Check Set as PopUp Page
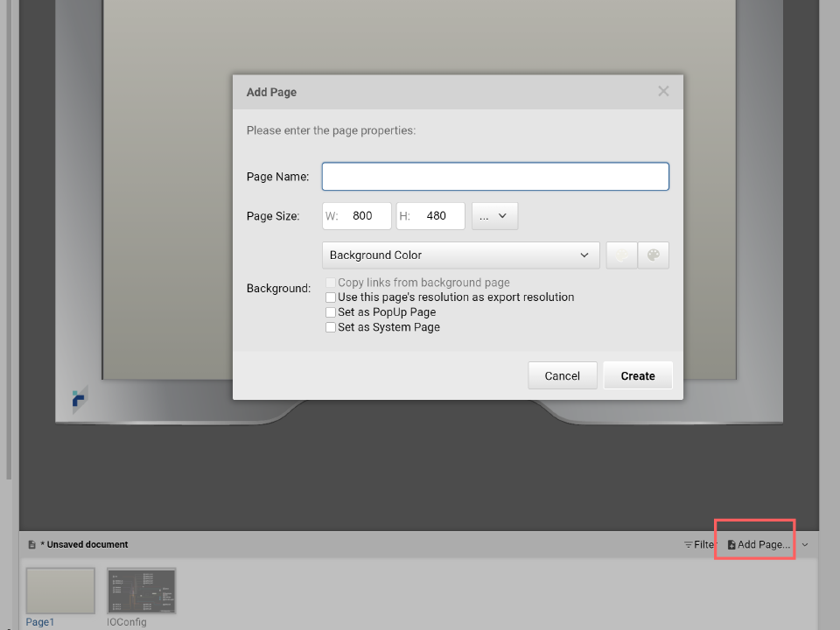Viewport: 840px width, 630px height. (x=331, y=312)
